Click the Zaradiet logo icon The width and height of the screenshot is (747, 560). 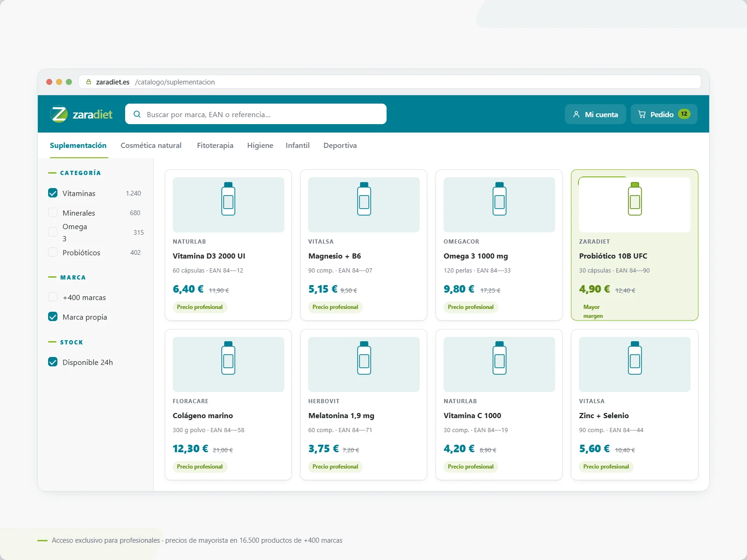59,114
